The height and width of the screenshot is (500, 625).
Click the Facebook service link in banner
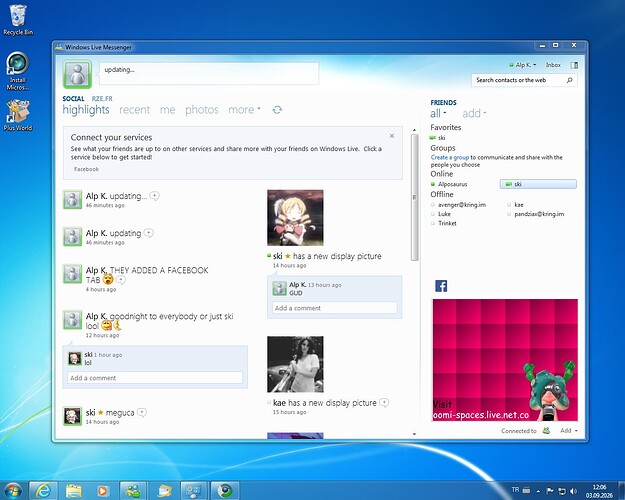(x=86, y=169)
